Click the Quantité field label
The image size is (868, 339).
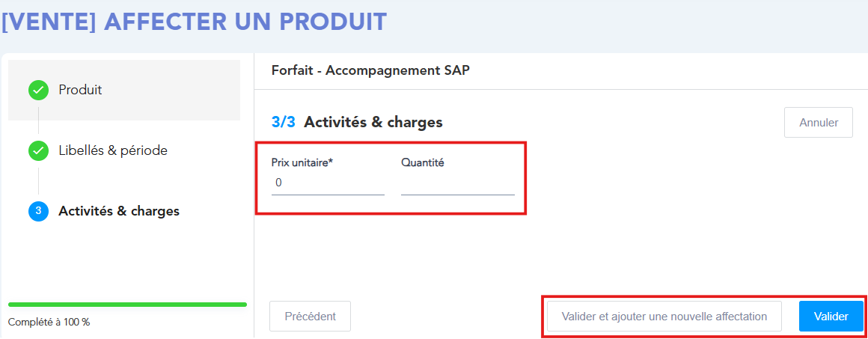point(422,162)
